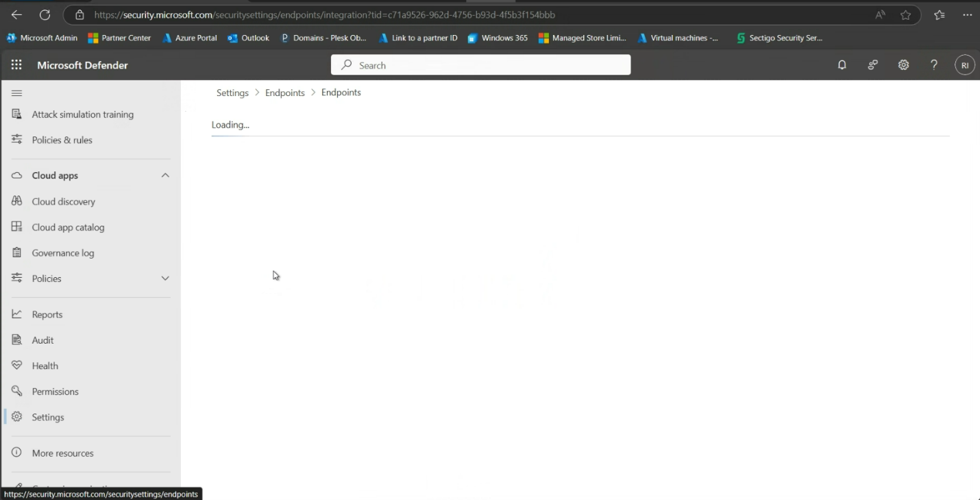Collapse the Cloud apps section
This screenshot has width=980, height=500.
pos(165,175)
